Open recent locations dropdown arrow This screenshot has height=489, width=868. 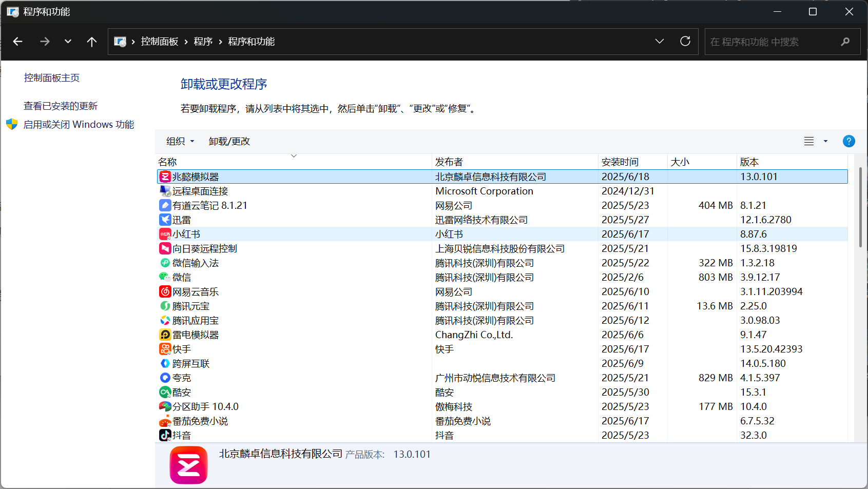pyautogui.click(x=68, y=42)
